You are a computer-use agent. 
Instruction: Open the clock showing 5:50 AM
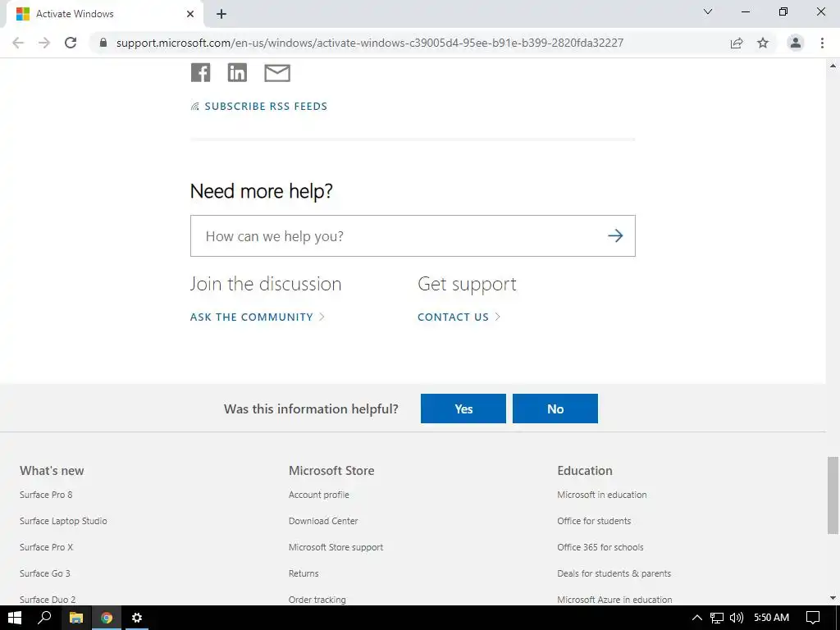[771, 618]
